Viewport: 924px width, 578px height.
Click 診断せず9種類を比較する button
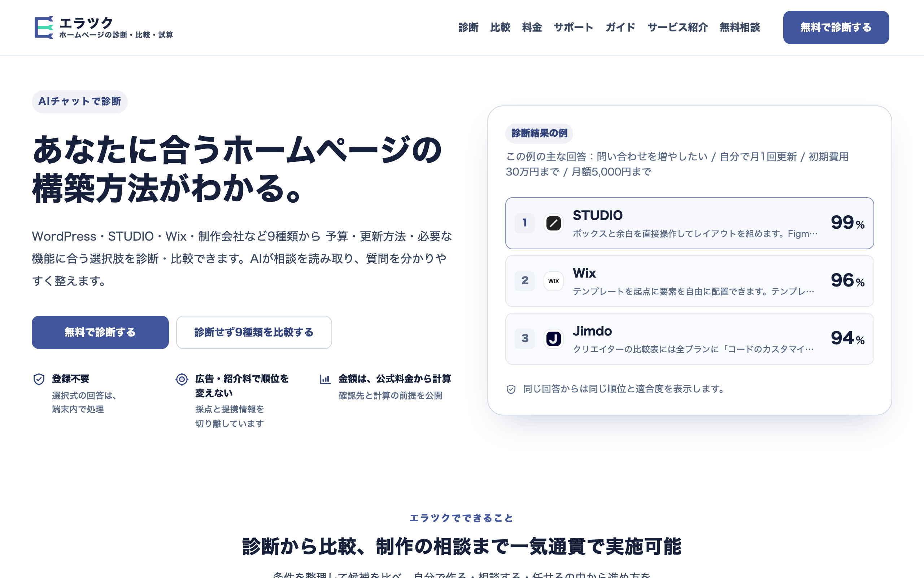[254, 332]
